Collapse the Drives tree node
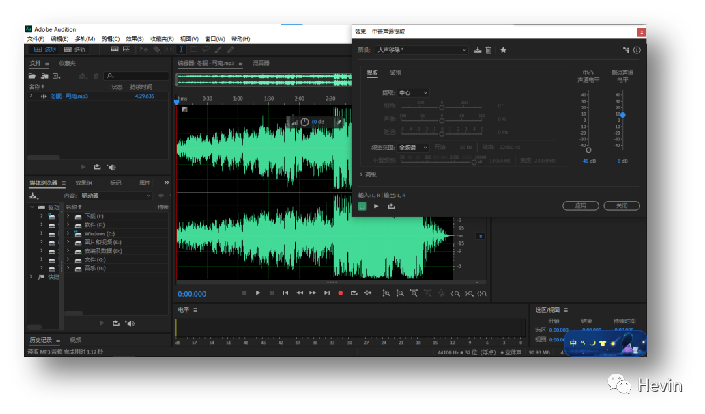 (x=32, y=207)
